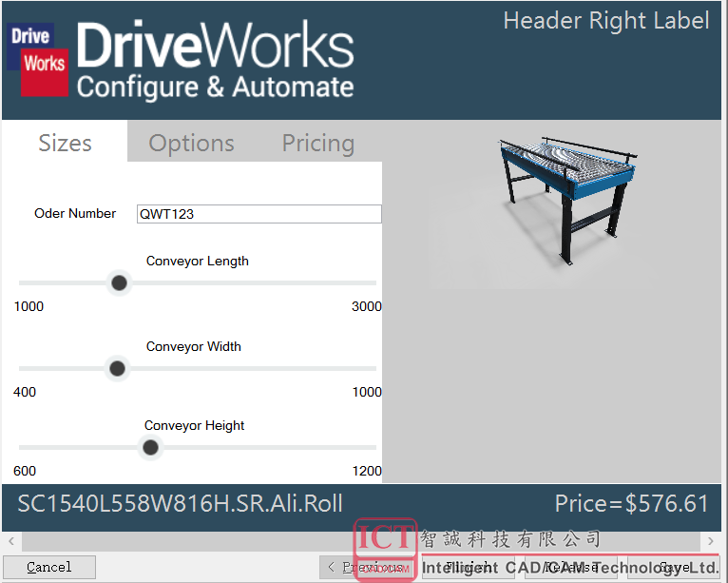Click the DriveWorks red and blue logo

point(38,60)
